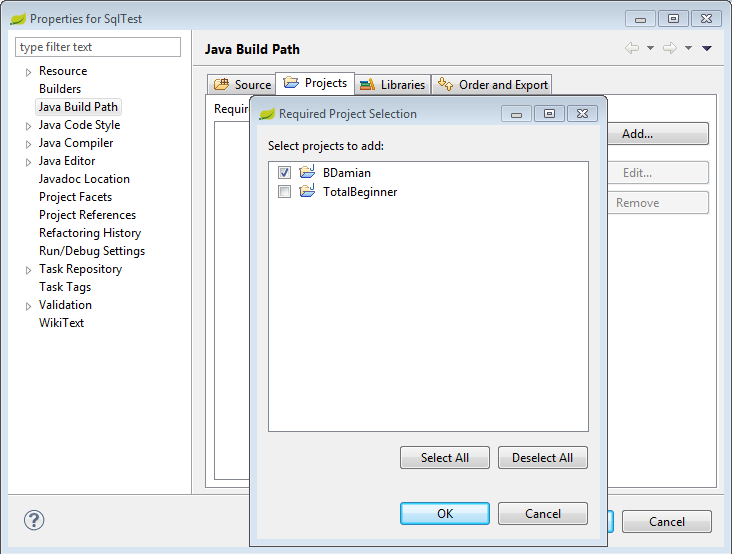Select Project References tree item
Image resolution: width=732 pixels, height=554 pixels.
[87, 215]
